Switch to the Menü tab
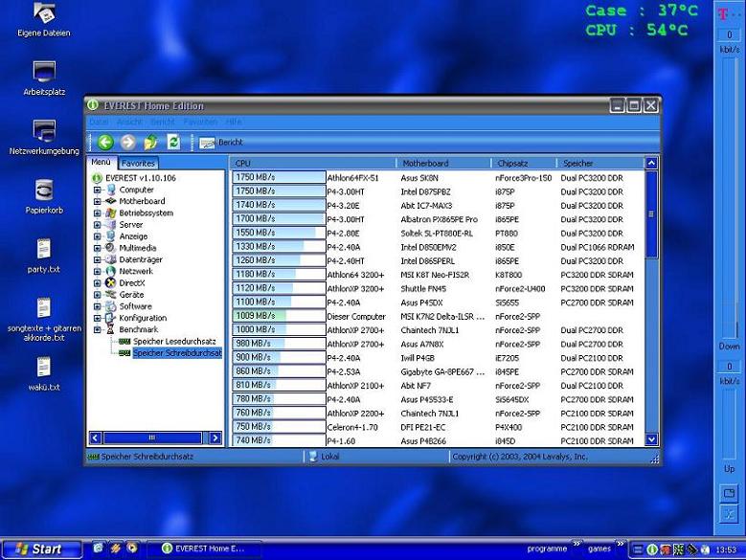746x560 pixels. coord(101,162)
